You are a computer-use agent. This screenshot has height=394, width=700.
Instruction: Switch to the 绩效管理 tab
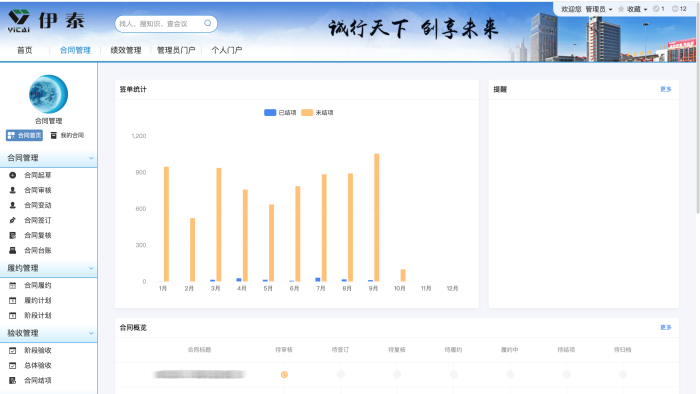tap(126, 50)
